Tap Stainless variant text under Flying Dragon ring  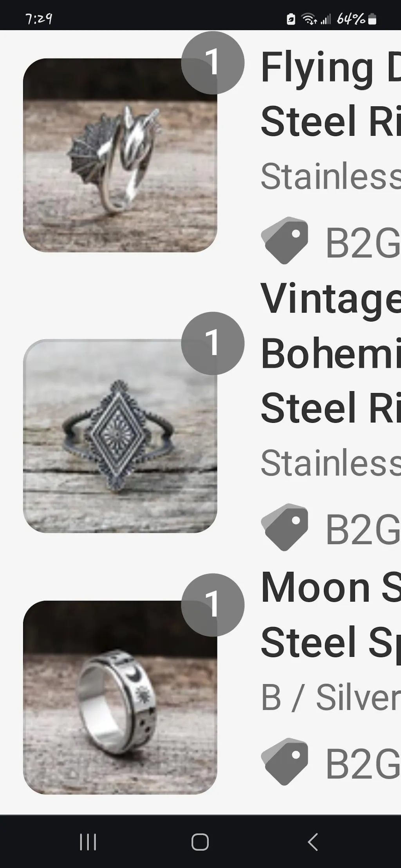[x=331, y=176]
